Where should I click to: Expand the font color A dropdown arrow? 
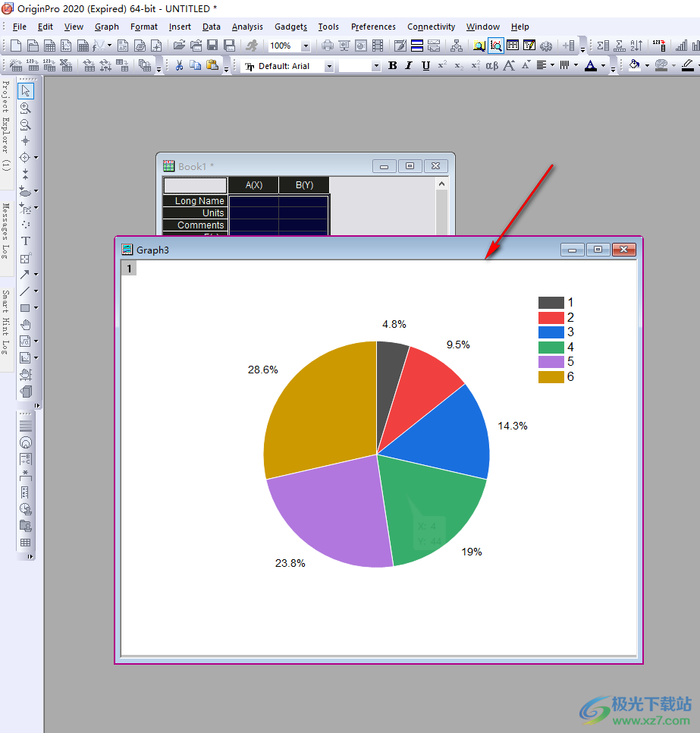pos(603,65)
